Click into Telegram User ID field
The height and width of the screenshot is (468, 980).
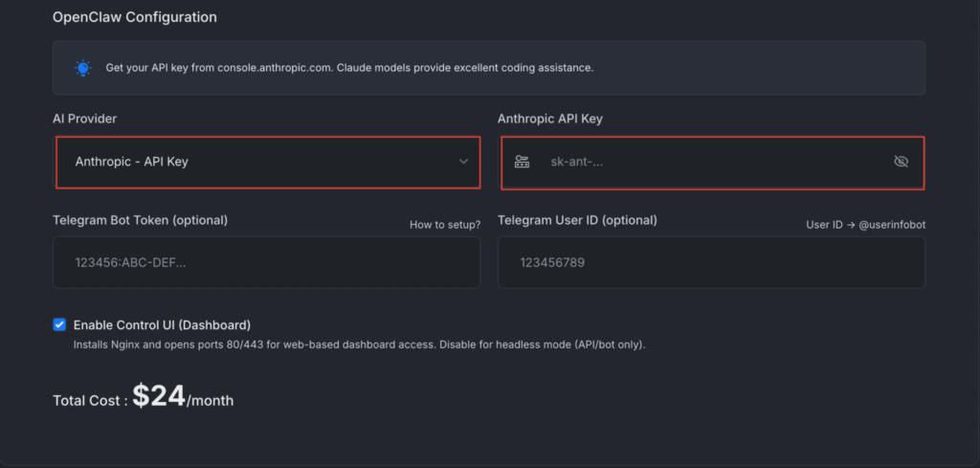[711, 262]
